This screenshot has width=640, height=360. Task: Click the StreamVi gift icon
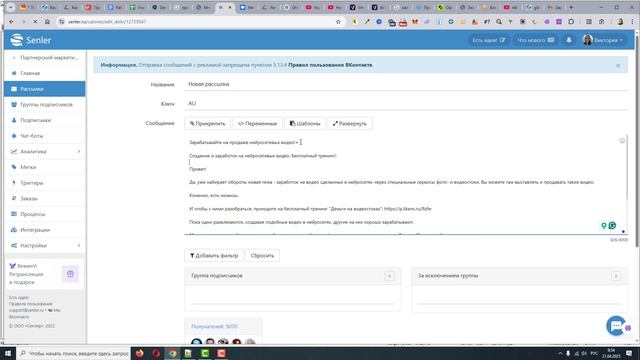70,274
